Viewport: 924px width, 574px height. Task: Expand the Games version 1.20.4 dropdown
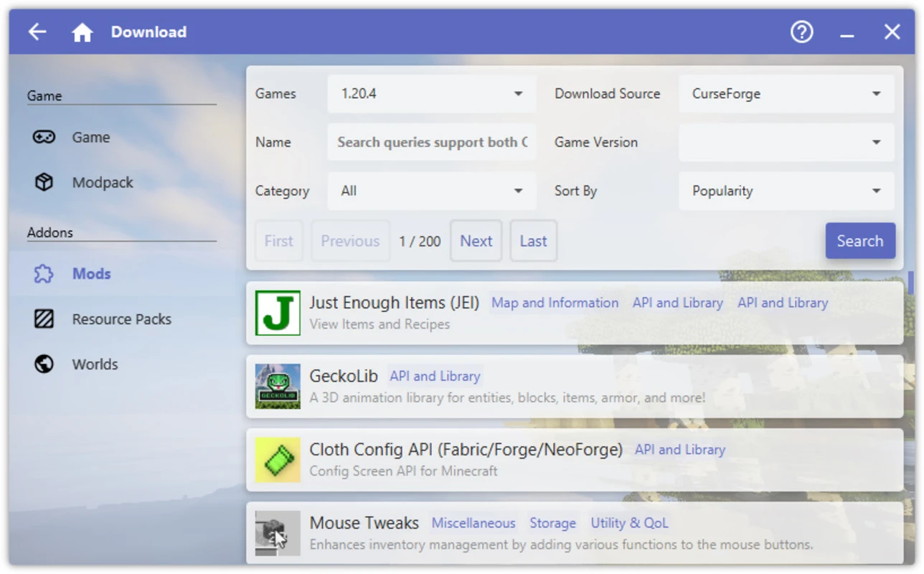pyautogui.click(x=432, y=94)
